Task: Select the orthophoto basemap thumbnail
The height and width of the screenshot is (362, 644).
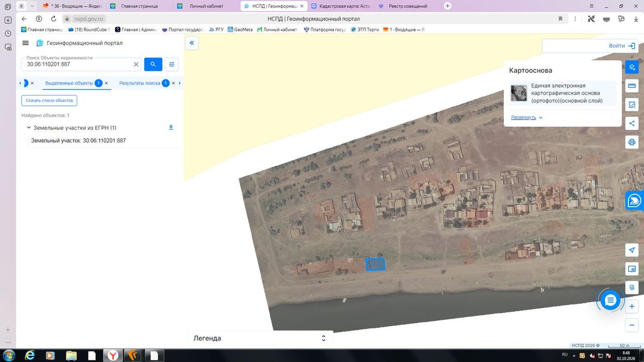Action: [519, 93]
